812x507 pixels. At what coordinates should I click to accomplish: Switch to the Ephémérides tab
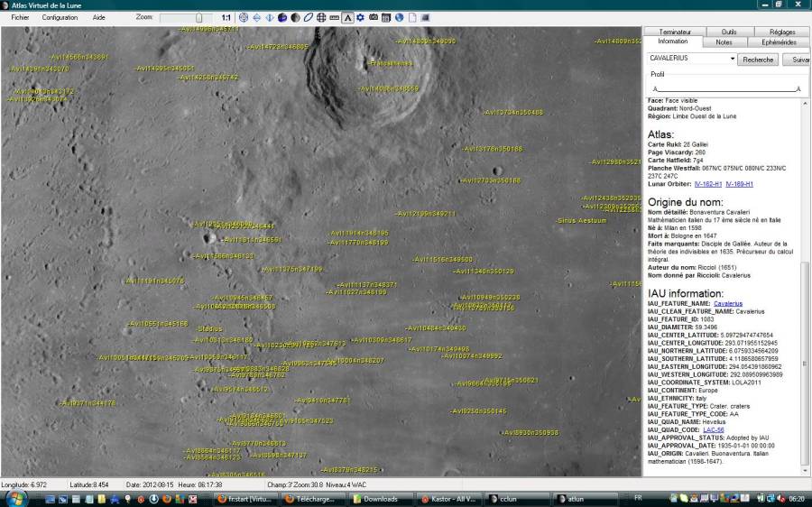tap(779, 42)
